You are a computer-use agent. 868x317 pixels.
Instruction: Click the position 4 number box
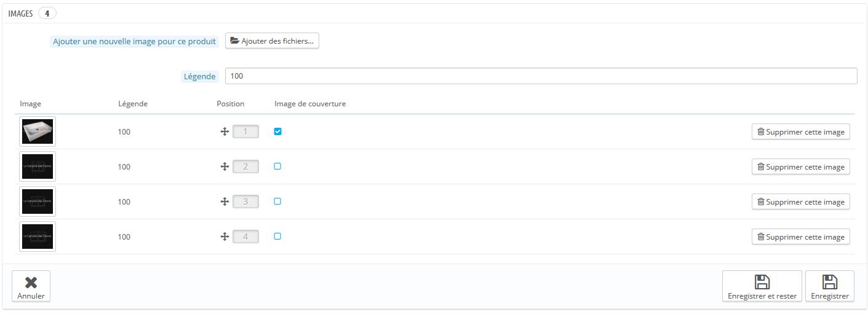click(245, 237)
